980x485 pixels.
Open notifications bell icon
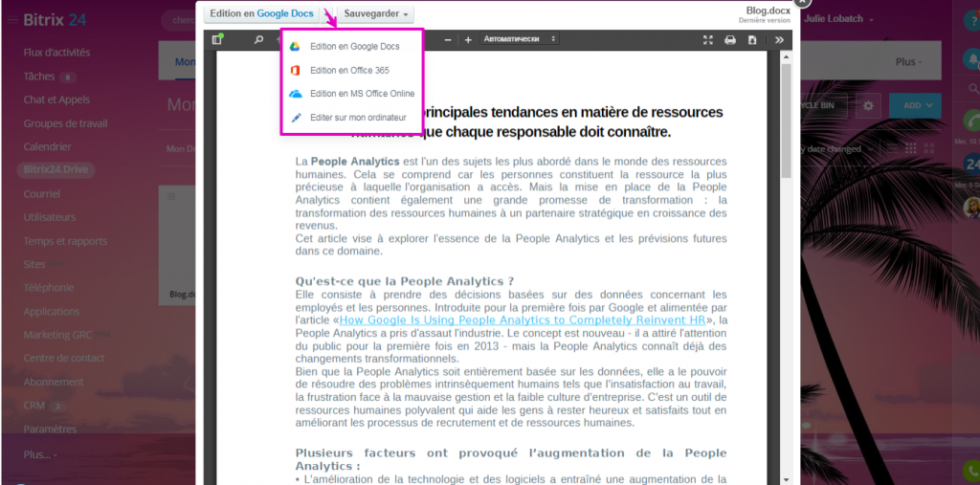click(971, 59)
